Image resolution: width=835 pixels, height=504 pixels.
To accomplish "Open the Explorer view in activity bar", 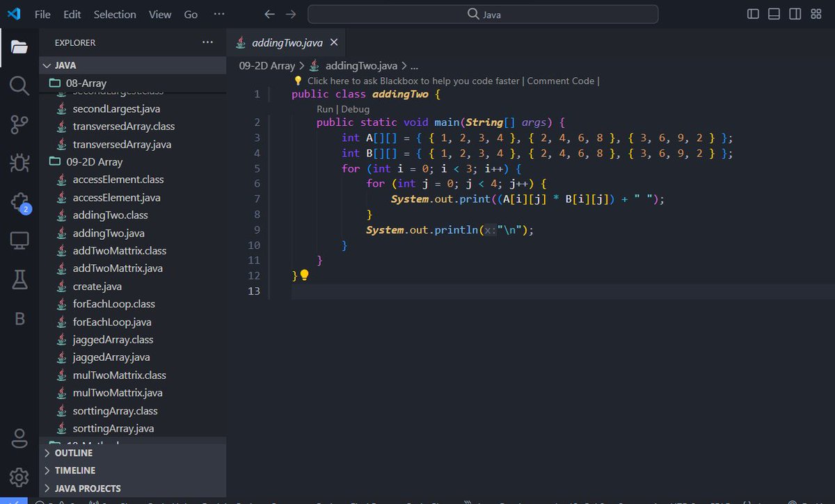I will pyautogui.click(x=19, y=47).
